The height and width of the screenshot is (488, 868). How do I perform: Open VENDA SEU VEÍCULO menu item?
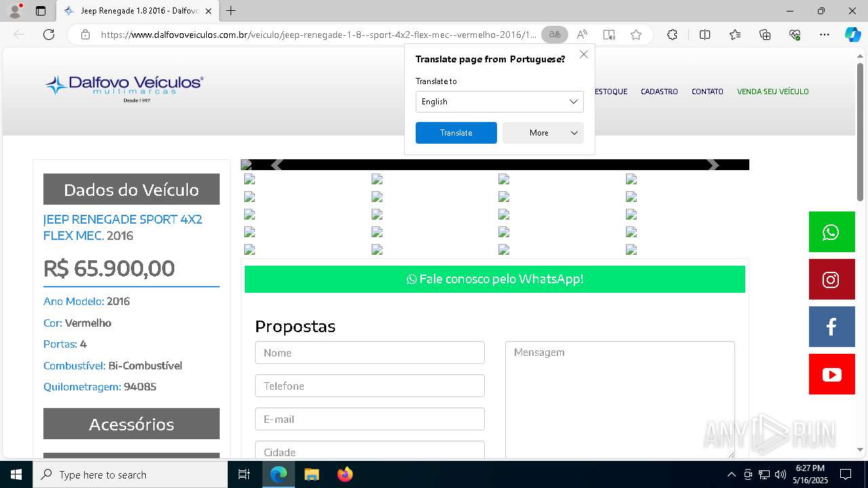click(x=772, y=91)
